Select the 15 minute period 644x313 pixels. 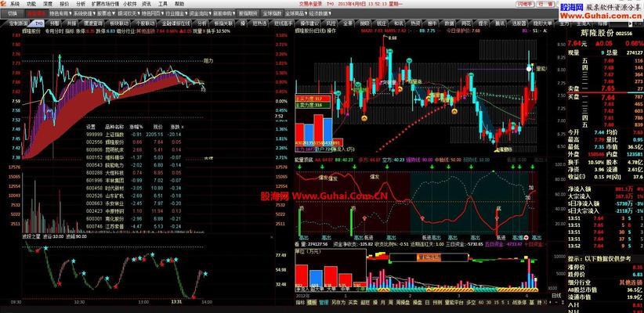click(x=497, y=302)
